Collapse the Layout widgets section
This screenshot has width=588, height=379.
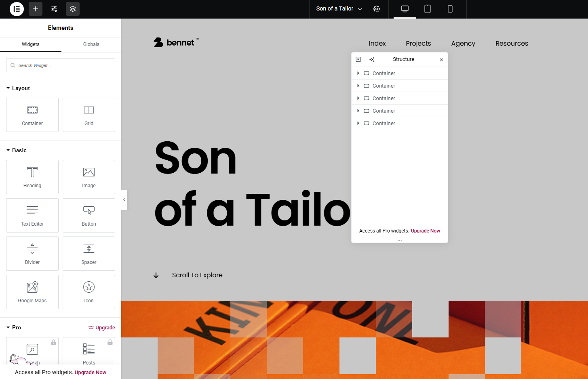[8, 88]
